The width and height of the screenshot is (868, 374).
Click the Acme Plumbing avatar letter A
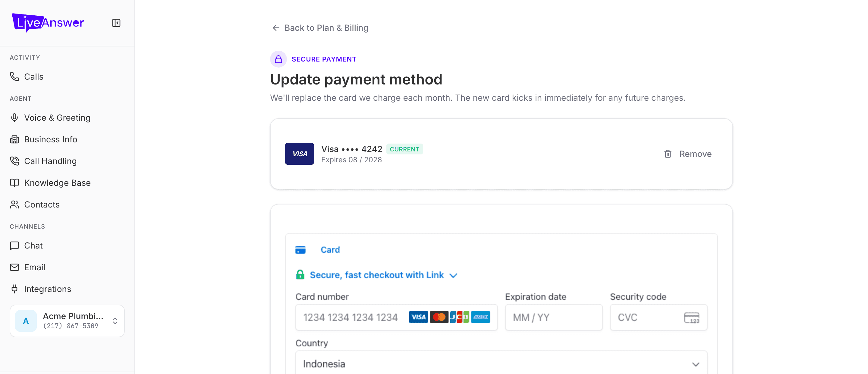pos(26,321)
